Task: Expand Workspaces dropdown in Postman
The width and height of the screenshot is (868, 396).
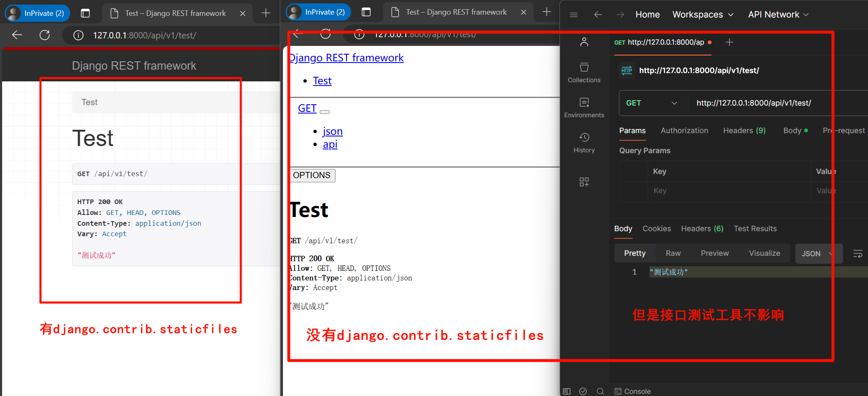Action: (703, 15)
